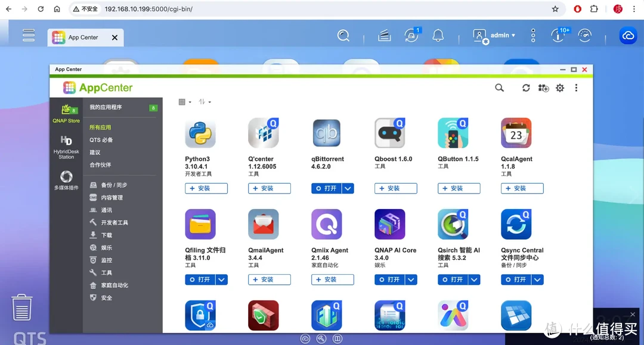Click the Qmiix Agent app icon
Viewport: 644px width, 345px height.
click(327, 224)
